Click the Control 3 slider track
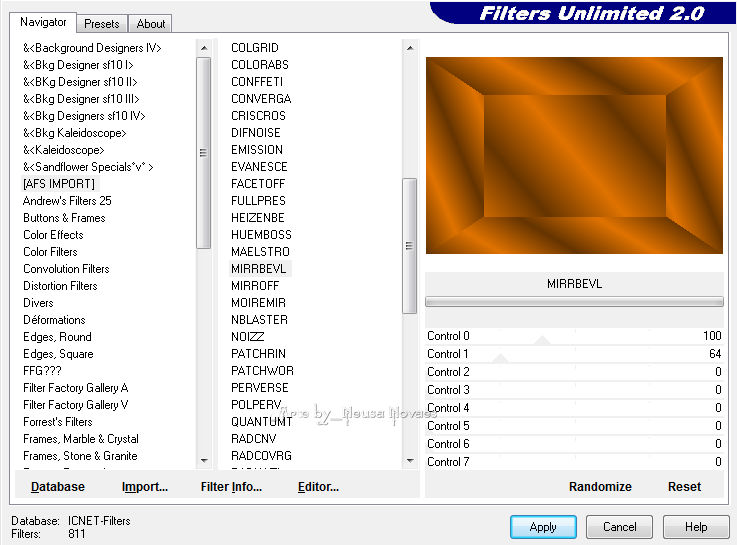737x545 pixels. [x=573, y=390]
